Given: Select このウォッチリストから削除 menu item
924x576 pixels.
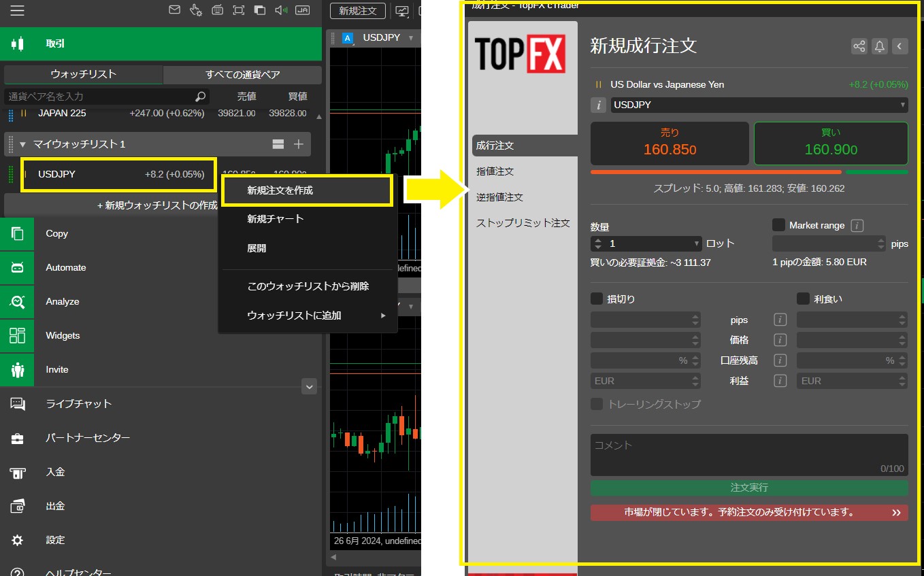Looking at the screenshot, I should [308, 286].
